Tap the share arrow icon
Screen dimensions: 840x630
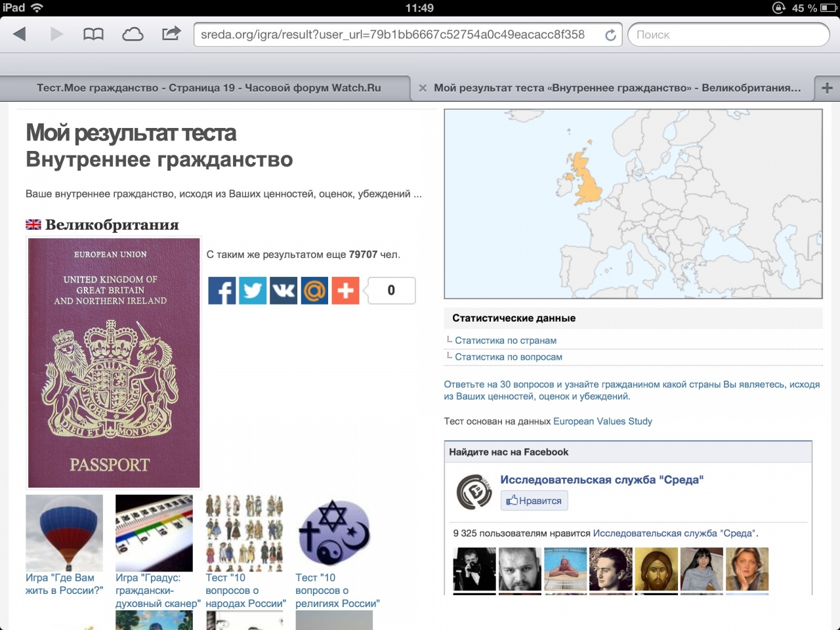point(171,33)
